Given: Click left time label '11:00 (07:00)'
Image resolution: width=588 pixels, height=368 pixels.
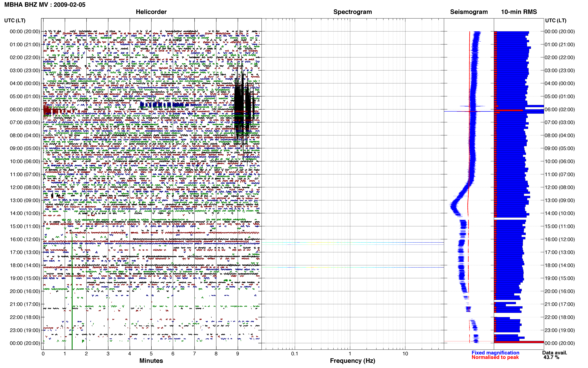Looking at the screenshot, I should [x=25, y=174].
